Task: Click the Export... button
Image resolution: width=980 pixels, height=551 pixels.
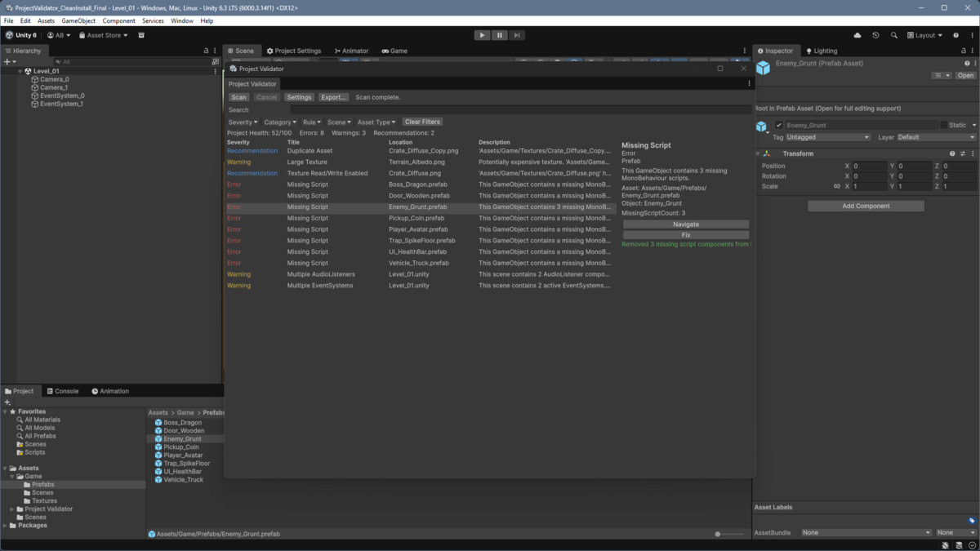Action: pyautogui.click(x=333, y=97)
